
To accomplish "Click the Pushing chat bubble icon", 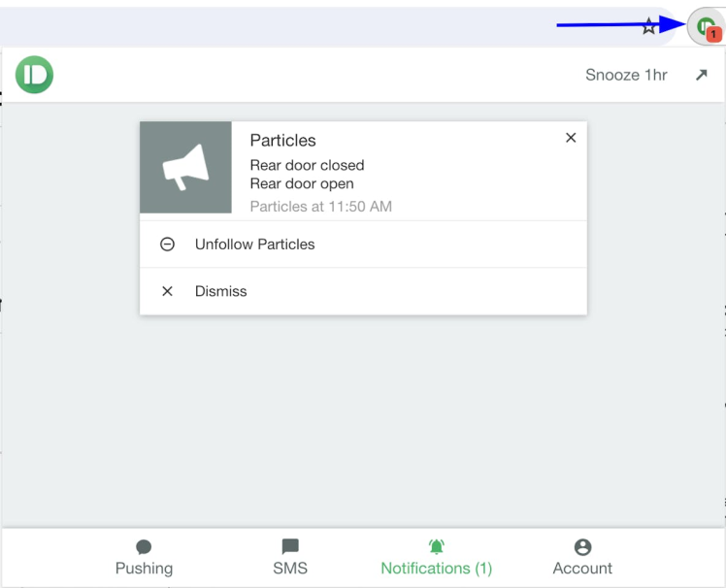I will (x=144, y=547).
